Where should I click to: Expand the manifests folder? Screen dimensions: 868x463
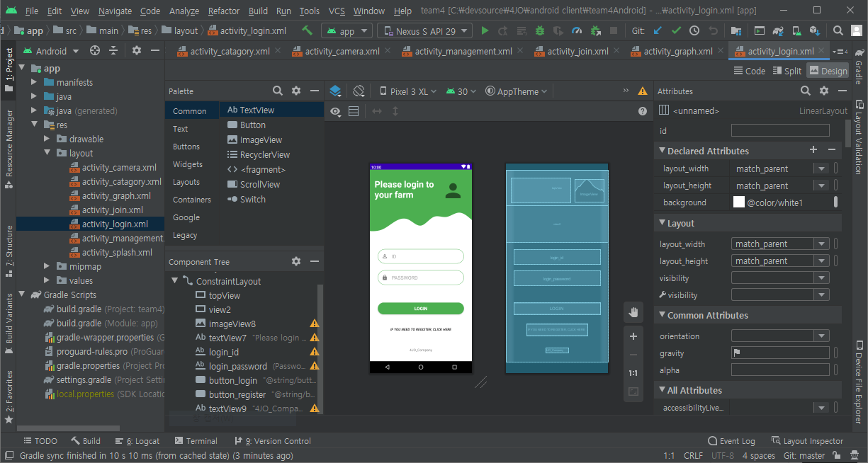[34, 82]
